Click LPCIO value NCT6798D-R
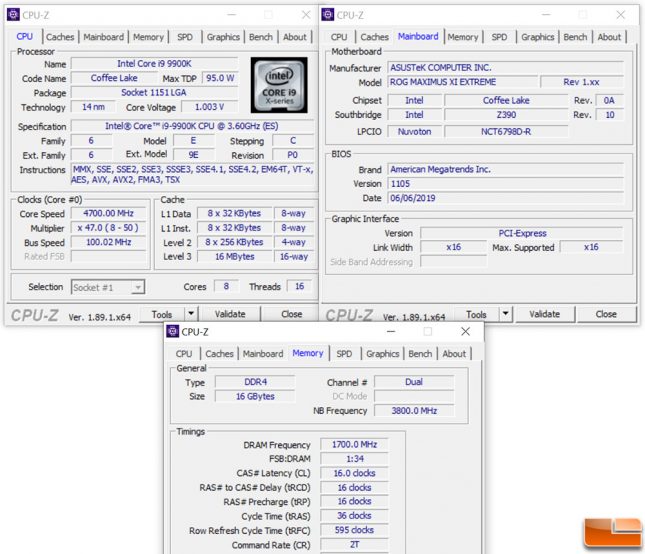Viewport: 645px width, 554px height. click(x=506, y=132)
